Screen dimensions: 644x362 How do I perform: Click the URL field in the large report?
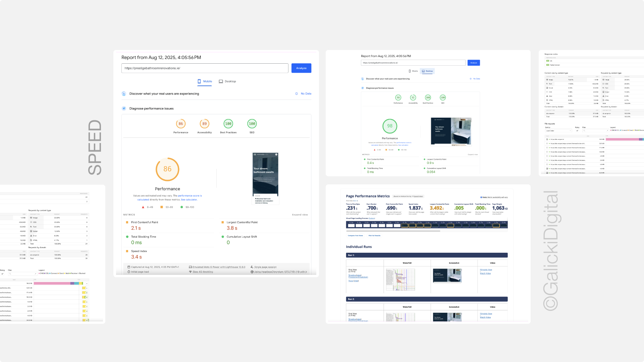point(205,68)
